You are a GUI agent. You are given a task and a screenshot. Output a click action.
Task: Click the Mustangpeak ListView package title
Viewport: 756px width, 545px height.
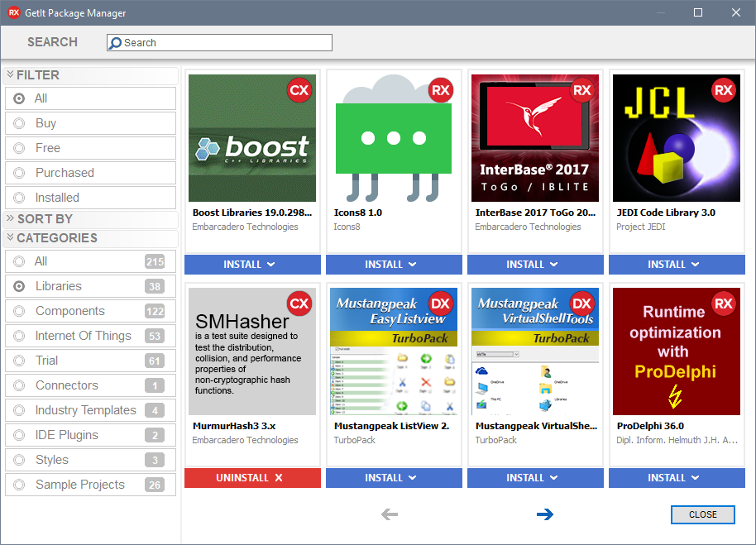391,426
